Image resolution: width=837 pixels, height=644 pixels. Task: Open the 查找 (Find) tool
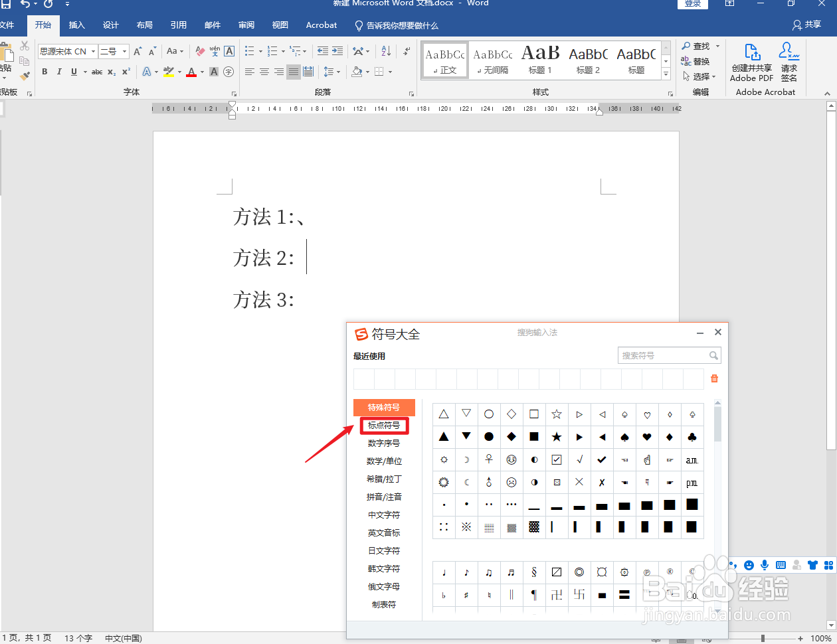(696, 46)
